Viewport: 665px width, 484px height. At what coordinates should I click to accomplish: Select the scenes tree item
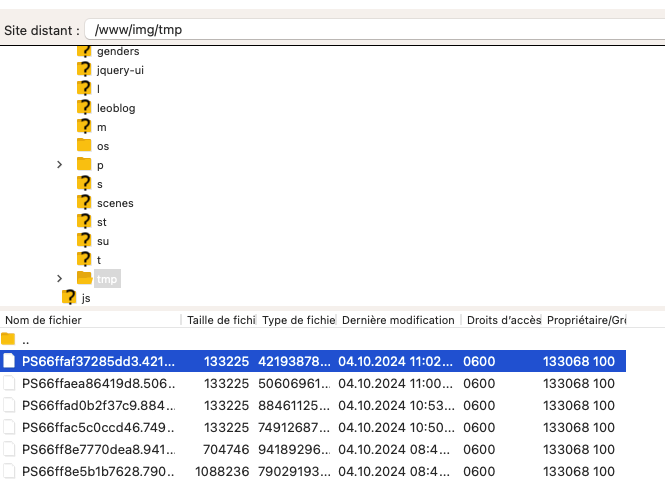[x=115, y=203]
